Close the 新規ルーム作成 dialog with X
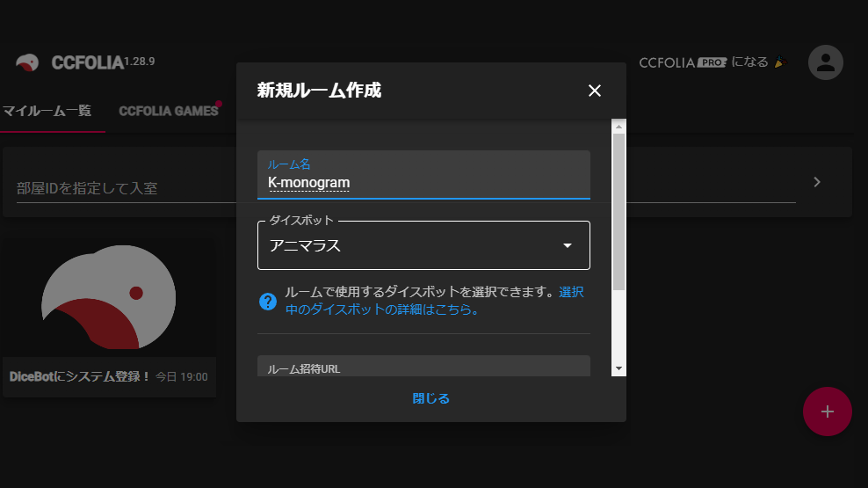868x488 pixels. pos(595,91)
